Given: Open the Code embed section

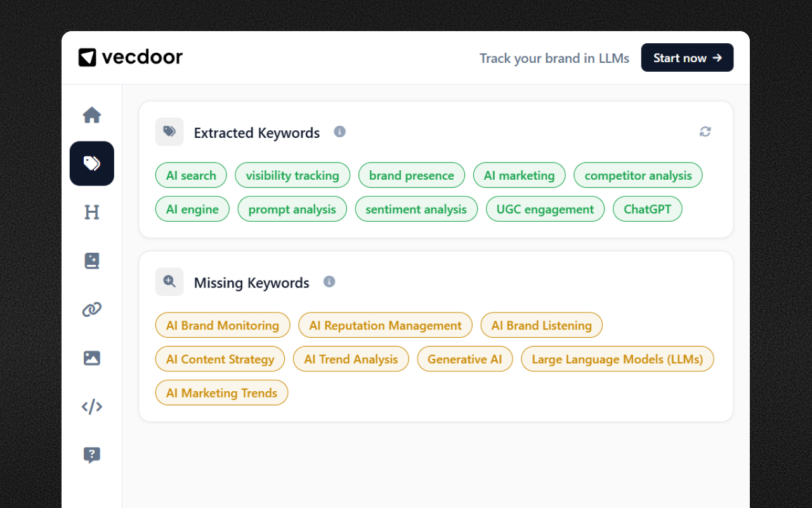Looking at the screenshot, I should click(91, 406).
